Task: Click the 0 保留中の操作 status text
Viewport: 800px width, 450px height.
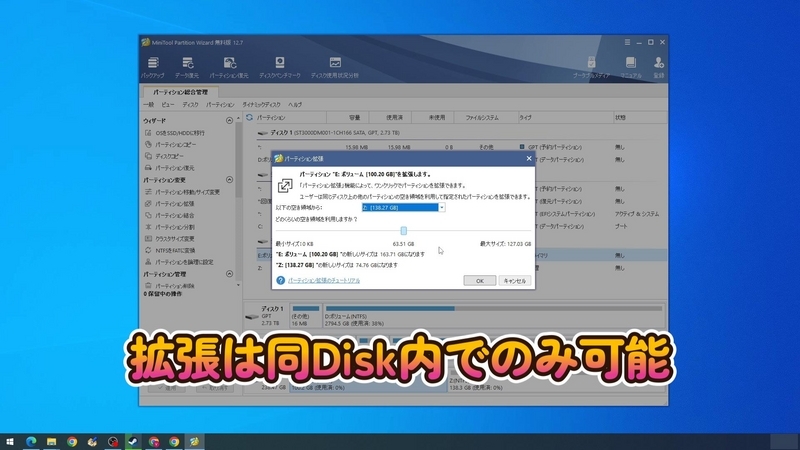Action: tap(163, 294)
